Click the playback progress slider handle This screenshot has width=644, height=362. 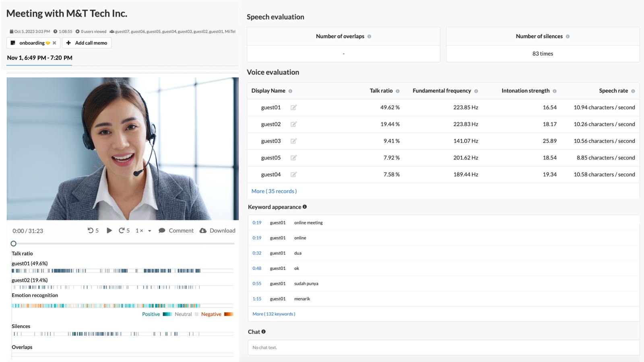[x=13, y=243]
